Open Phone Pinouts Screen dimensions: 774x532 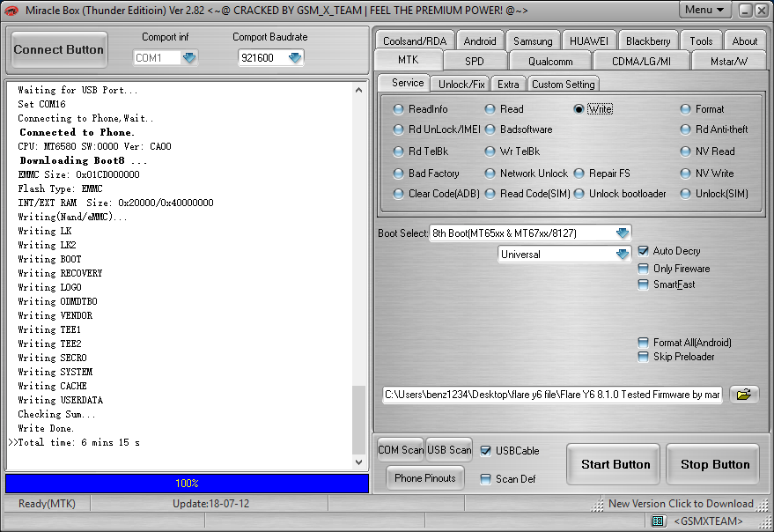coord(425,477)
